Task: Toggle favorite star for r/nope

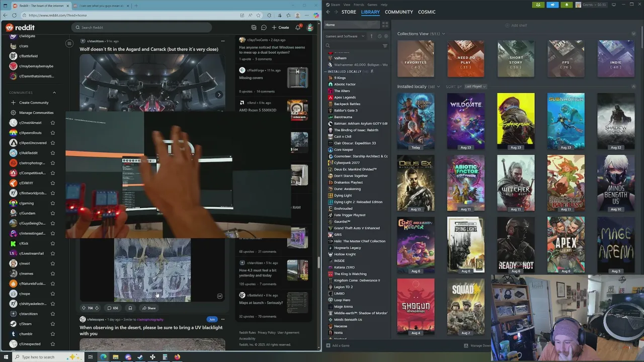Action: click(53, 294)
